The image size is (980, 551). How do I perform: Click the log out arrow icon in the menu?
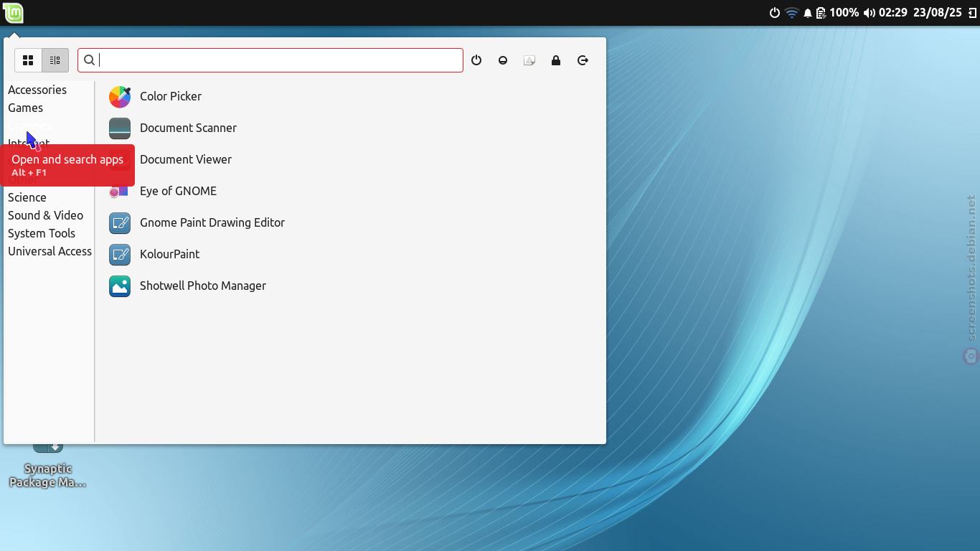(x=583, y=60)
